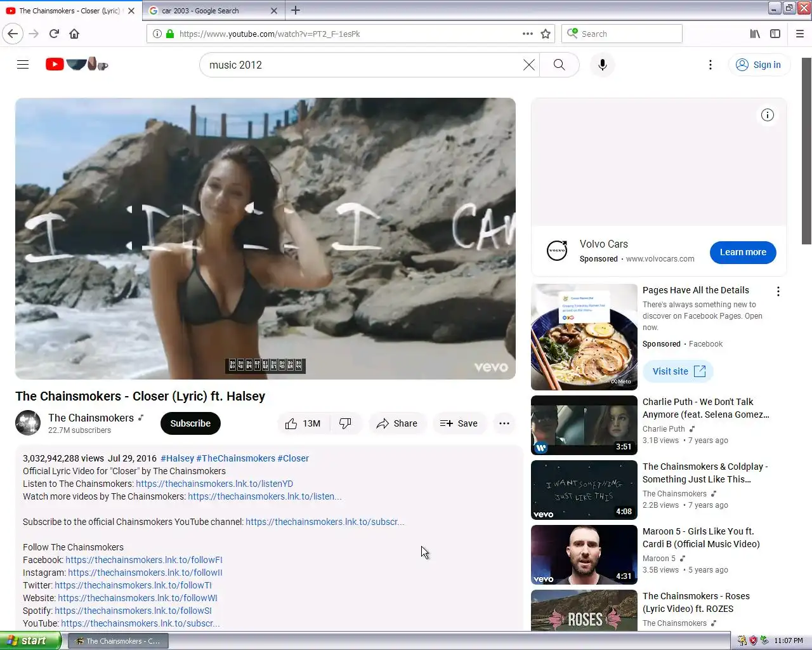Reload the page with refresh icon
The height and width of the screenshot is (650, 812).
(54, 34)
